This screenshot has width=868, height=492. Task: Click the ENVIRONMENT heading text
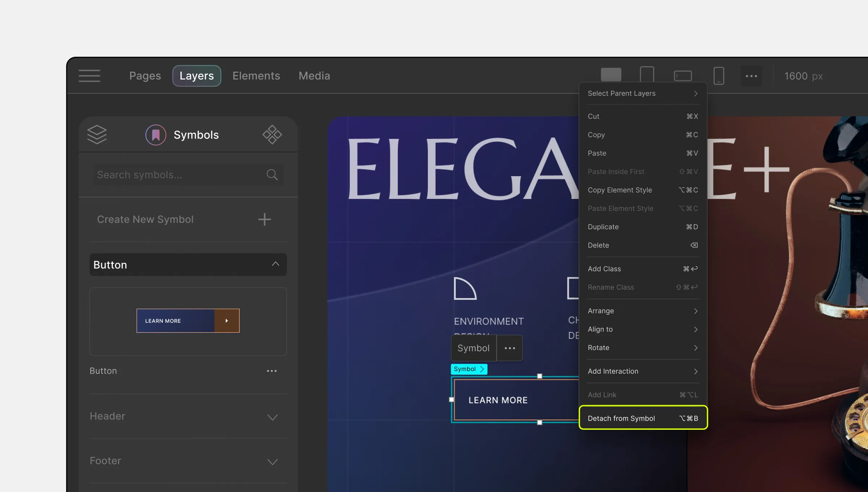click(489, 321)
